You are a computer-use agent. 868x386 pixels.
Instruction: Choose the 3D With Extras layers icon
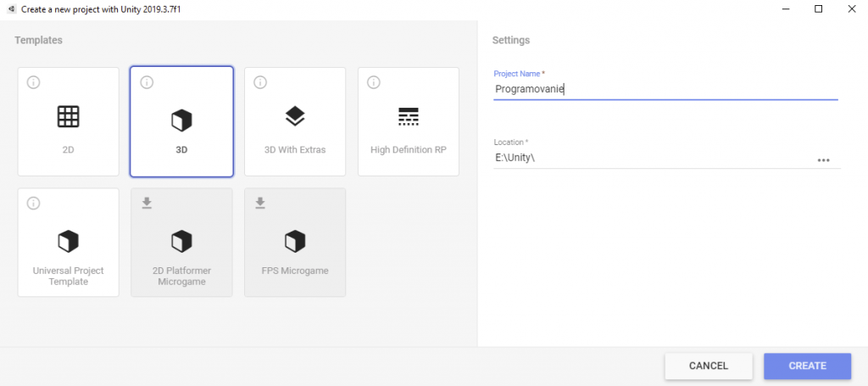point(295,116)
